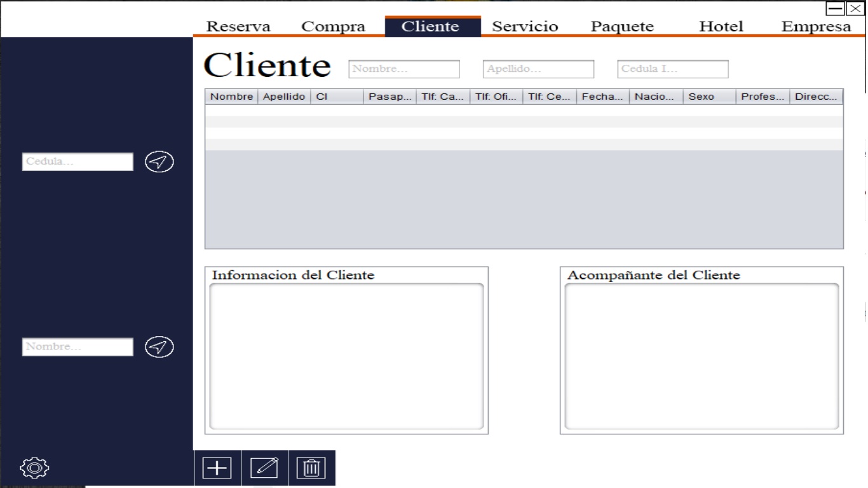Click the delete client trash icon
Viewport: 868px width, 488px height.
(x=311, y=468)
